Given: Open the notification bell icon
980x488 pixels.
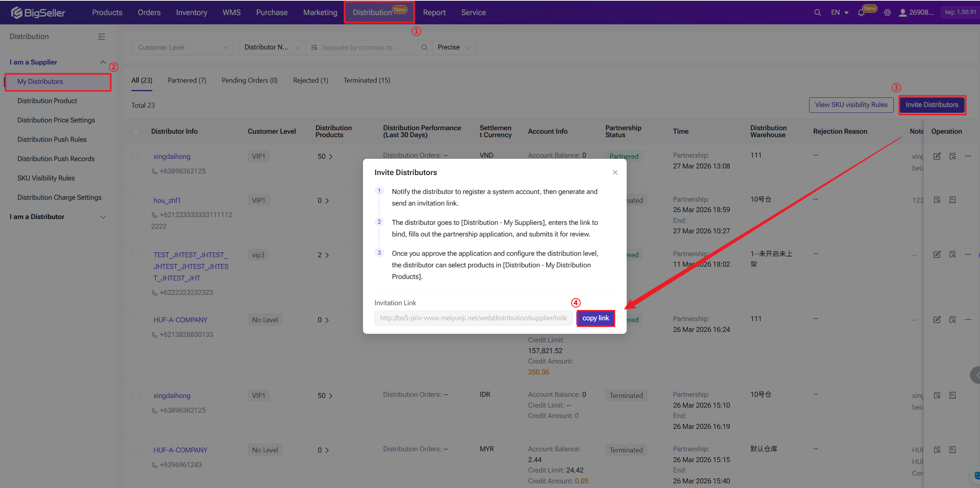Looking at the screenshot, I should pyautogui.click(x=861, y=13).
